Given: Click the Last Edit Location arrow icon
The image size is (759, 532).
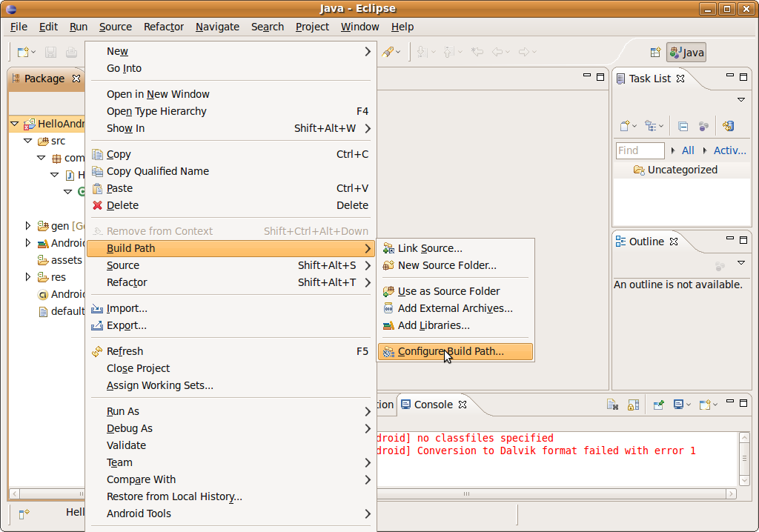Looking at the screenshot, I should 477,51.
